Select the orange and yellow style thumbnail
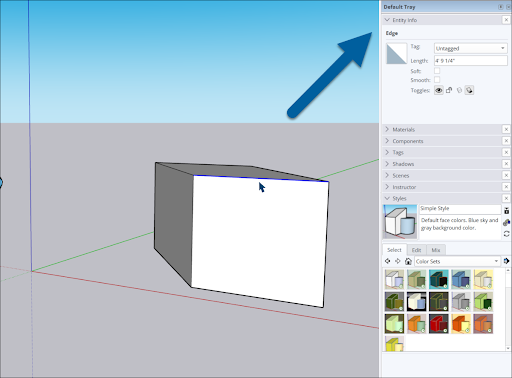512x378 pixels. coord(461,324)
